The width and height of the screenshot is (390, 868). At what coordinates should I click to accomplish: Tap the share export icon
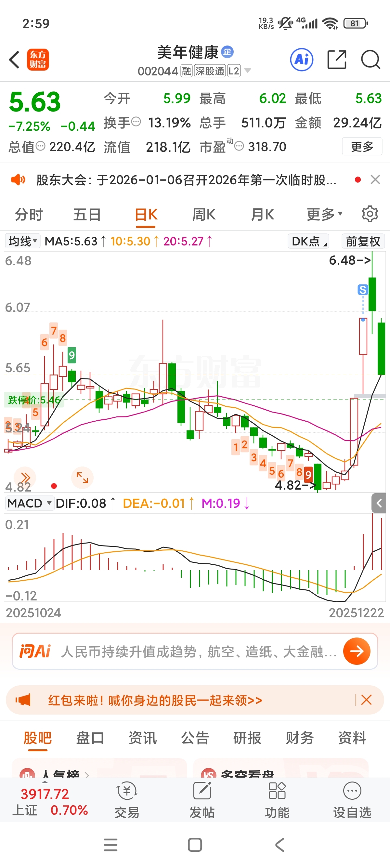tap(337, 59)
